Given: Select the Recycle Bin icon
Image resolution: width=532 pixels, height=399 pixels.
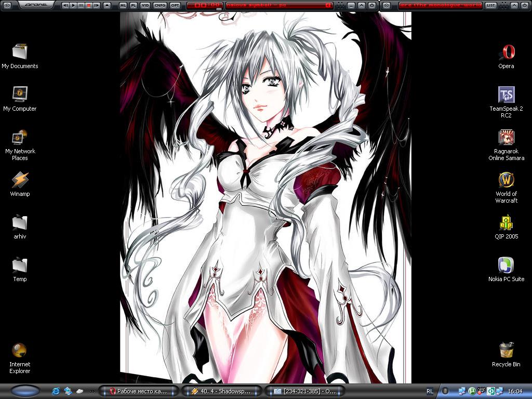Looking at the screenshot, I should coord(506,354).
